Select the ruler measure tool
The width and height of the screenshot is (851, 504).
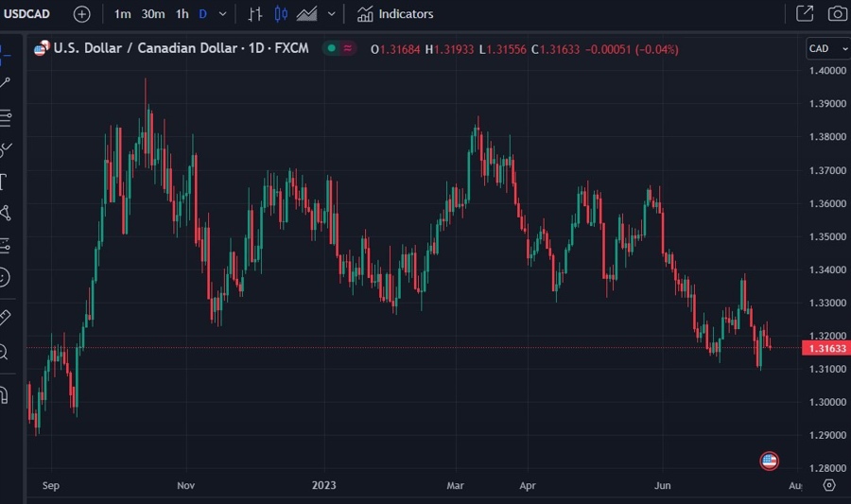point(5,318)
